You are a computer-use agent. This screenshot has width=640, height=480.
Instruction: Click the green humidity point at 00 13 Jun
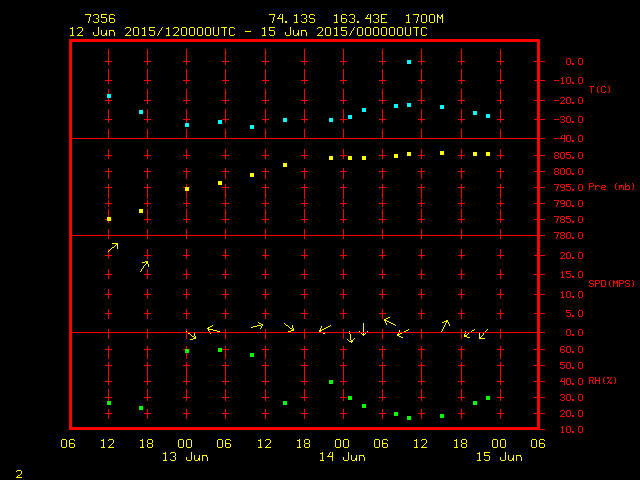pyautogui.click(x=187, y=351)
